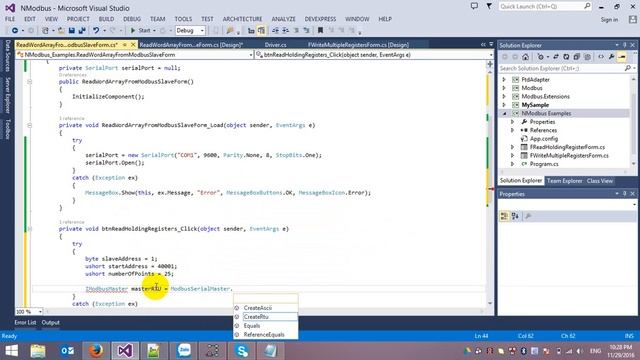Click the Windows Start button
The image size is (640, 360).
[11, 351]
